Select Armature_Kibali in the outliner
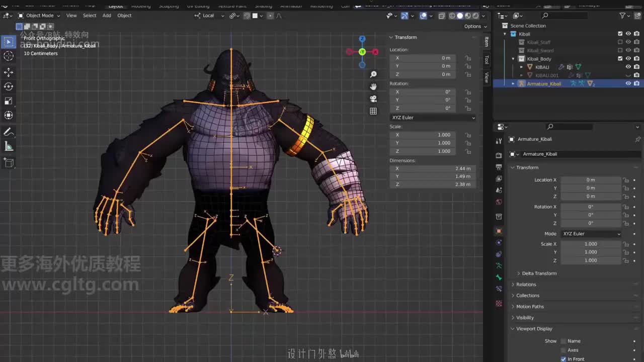 coord(543,83)
